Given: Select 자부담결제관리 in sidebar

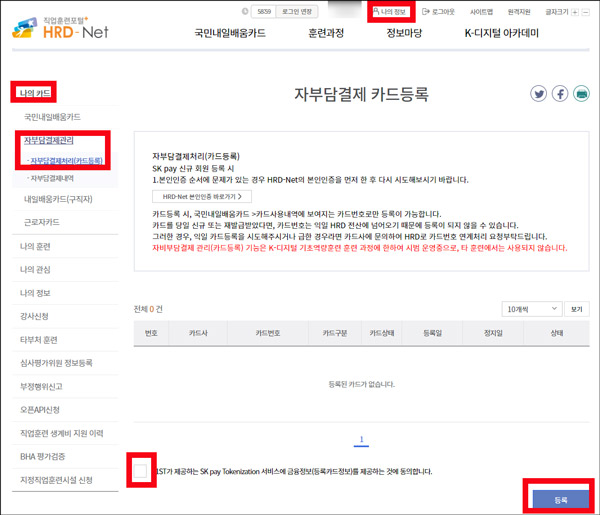Looking at the screenshot, I should (49, 140).
